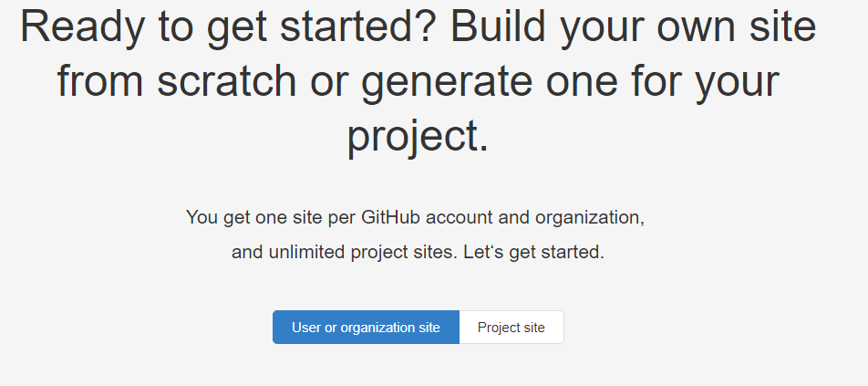Click "one for your" in the heading
This screenshot has width=868, height=386.
coord(663,82)
